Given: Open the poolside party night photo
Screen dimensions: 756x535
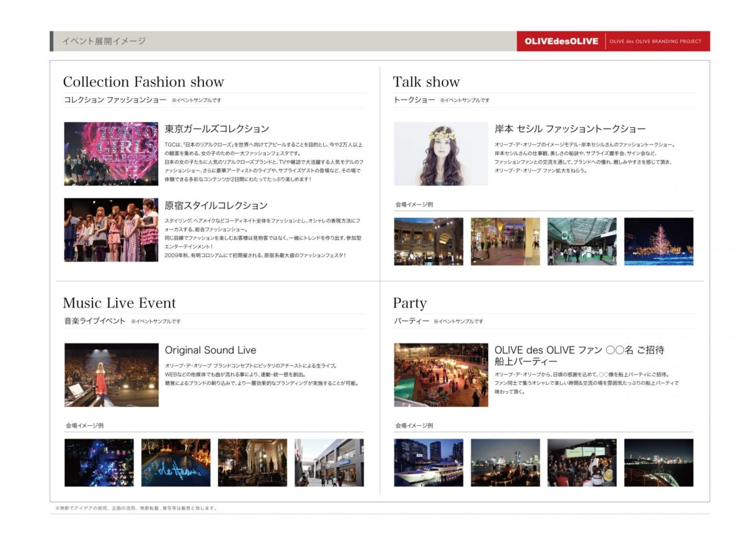Looking at the screenshot, I should (x=441, y=375).
